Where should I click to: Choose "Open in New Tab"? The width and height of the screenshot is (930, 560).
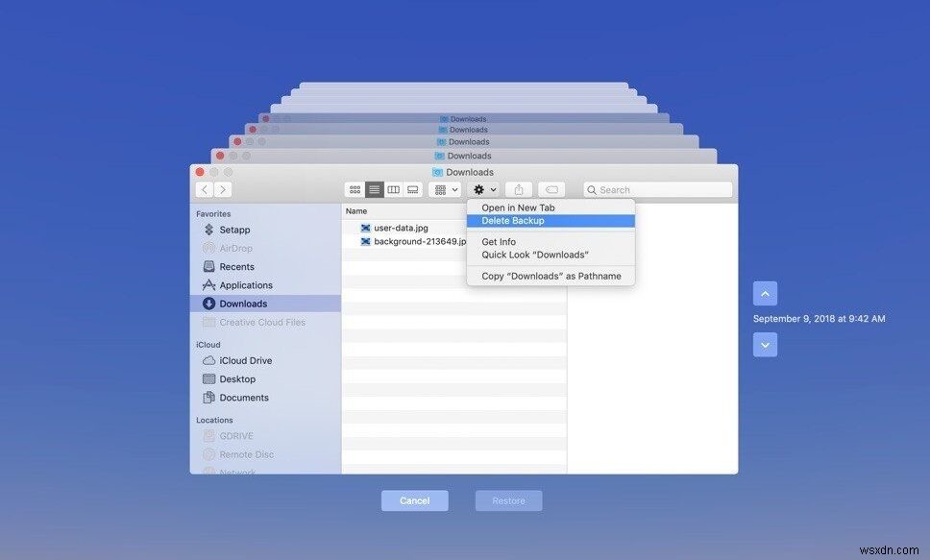518,207
